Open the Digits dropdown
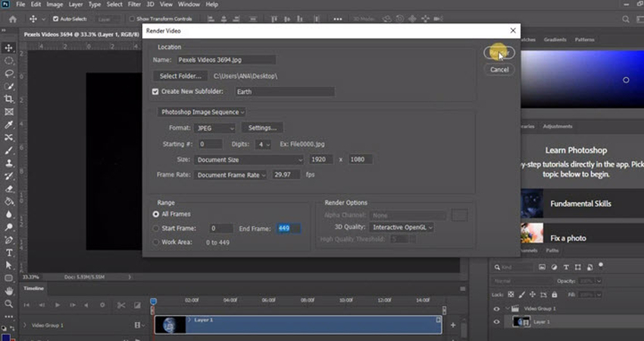Viewport: 644px width, 341px height. (263, 144)
